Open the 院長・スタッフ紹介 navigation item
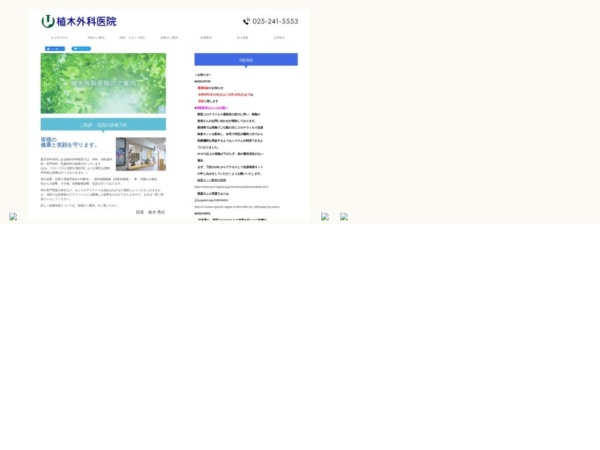Viewport: 600px width, 450px height. tap(132, 38)
